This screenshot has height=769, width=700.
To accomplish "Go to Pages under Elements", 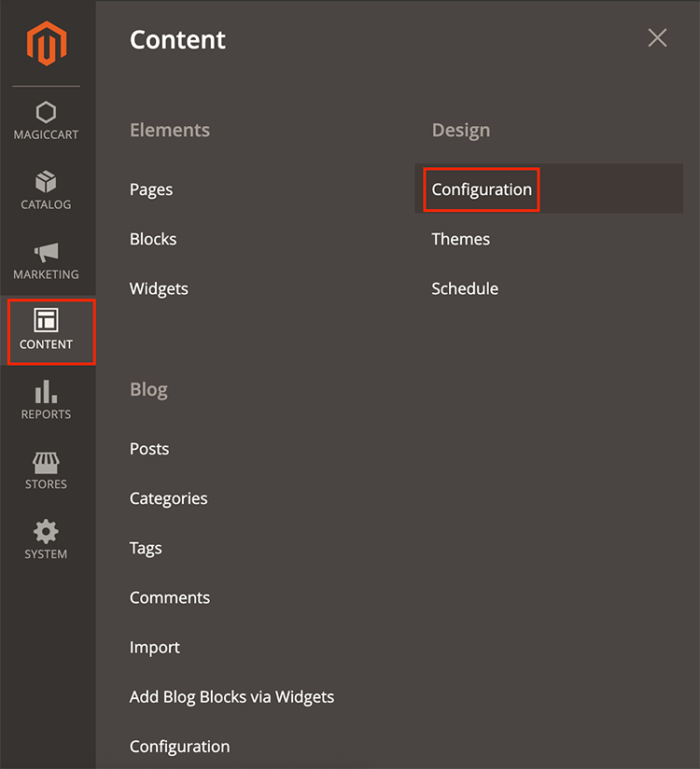I will [x=151, y=189].
